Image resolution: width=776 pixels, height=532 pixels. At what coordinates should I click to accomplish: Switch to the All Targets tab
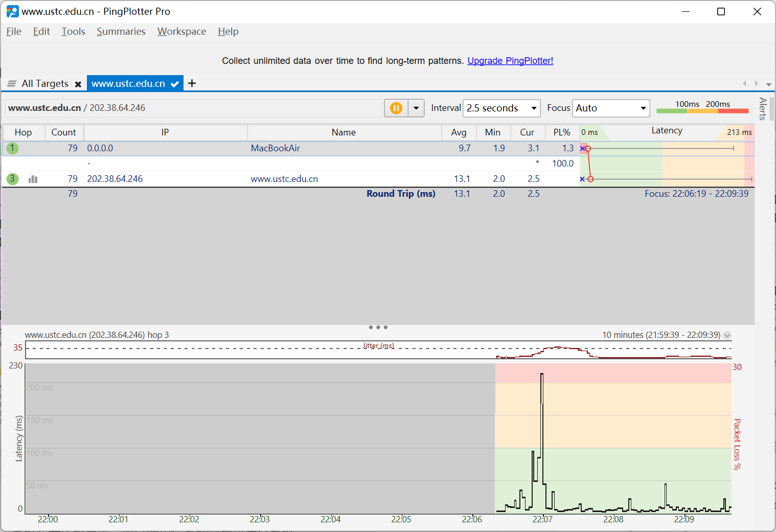pos(45,83)
